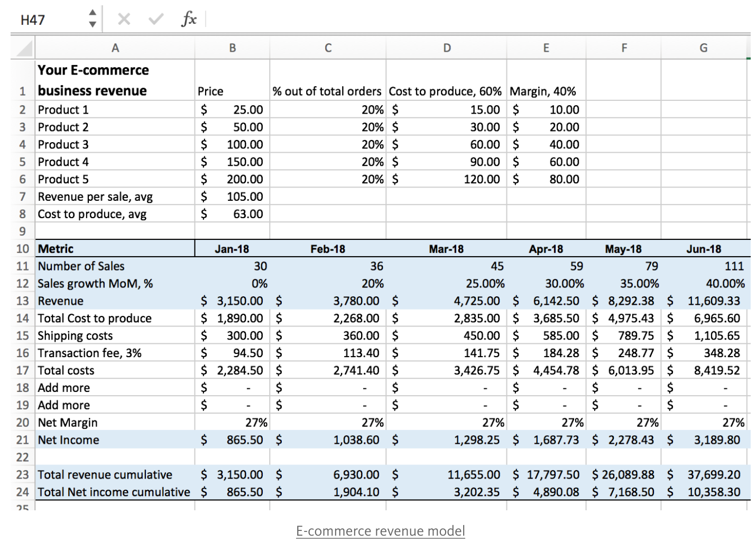756x542 pixels.
Task: Click the formula bar confirm checkmark icon
Action: pyautogui.click(x=156, y=20)
